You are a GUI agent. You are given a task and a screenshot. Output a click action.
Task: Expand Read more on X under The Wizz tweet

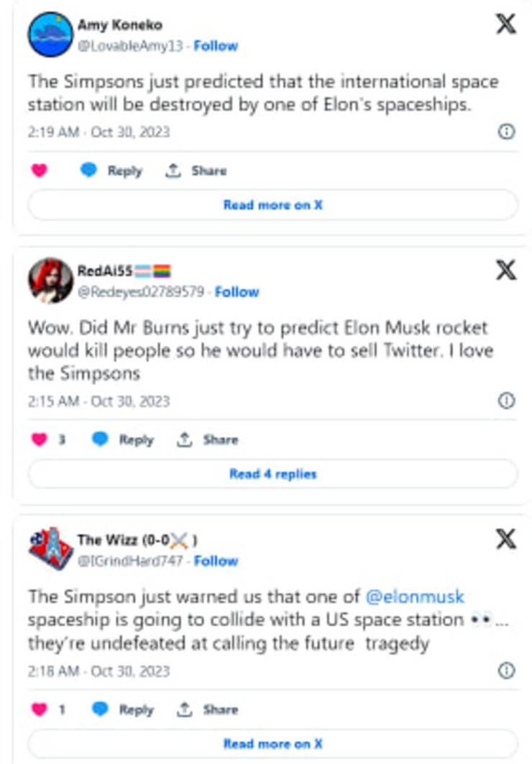coord(272,743)
